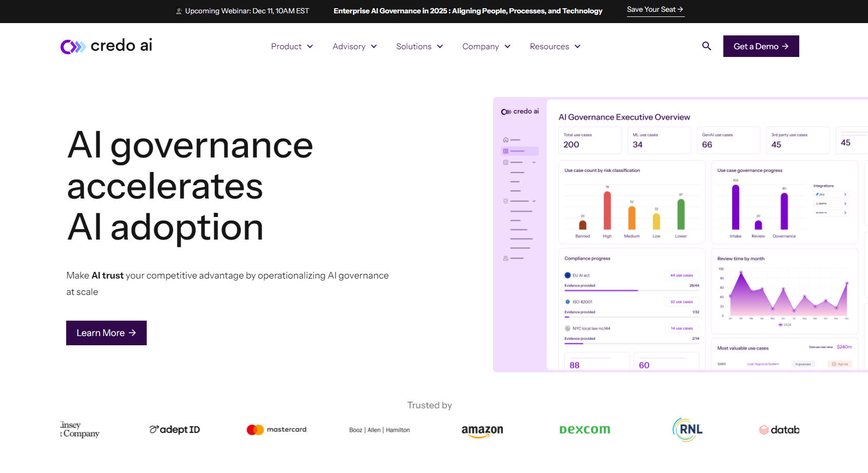Click the RNL logo
This screenshot has width=868, height=473.
tap(687, 430)
